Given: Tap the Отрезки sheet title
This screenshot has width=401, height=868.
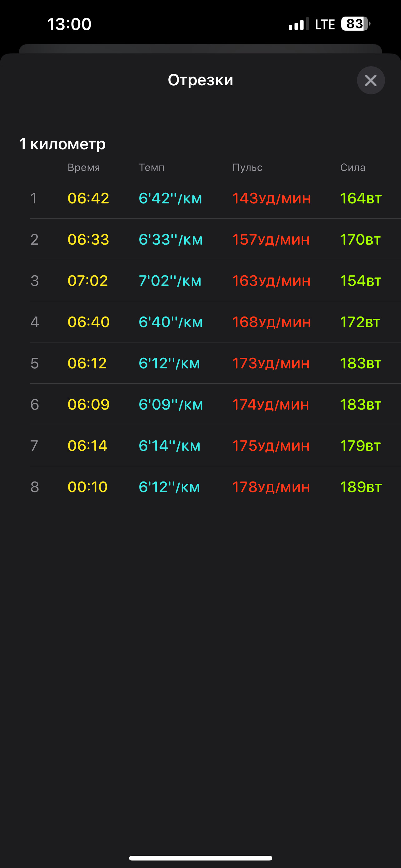Looking at the screenshot, I should click(x=201, y=80).
